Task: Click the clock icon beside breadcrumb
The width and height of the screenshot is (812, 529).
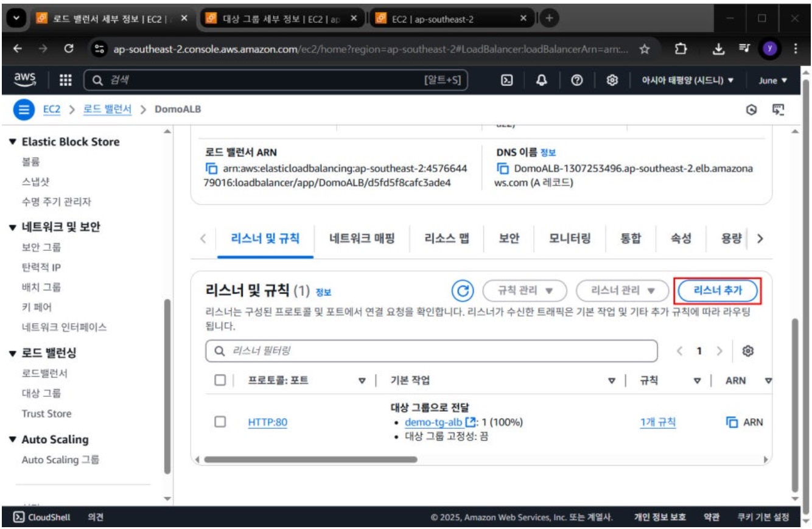Action: [x=751, y=110]
